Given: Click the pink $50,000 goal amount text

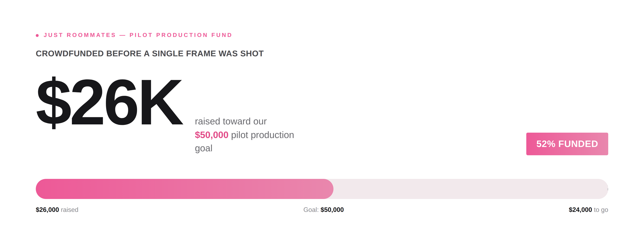Looking at the screenshot, I should 211,135.
